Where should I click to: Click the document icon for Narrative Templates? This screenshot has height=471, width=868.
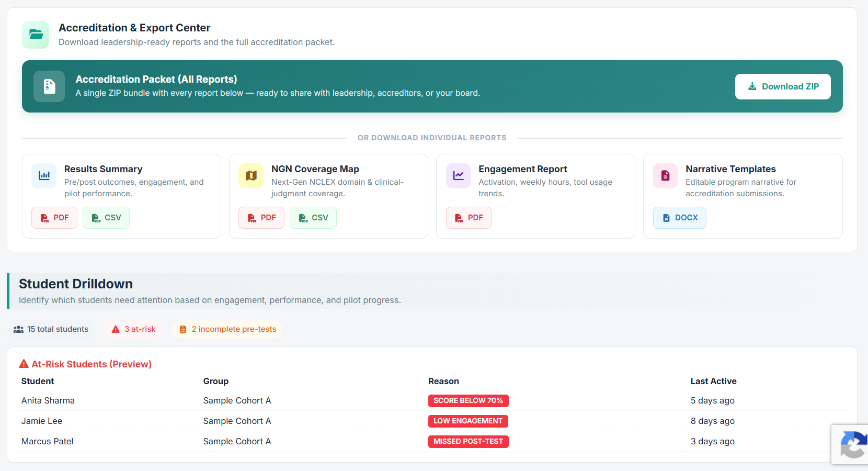[666, 176]
